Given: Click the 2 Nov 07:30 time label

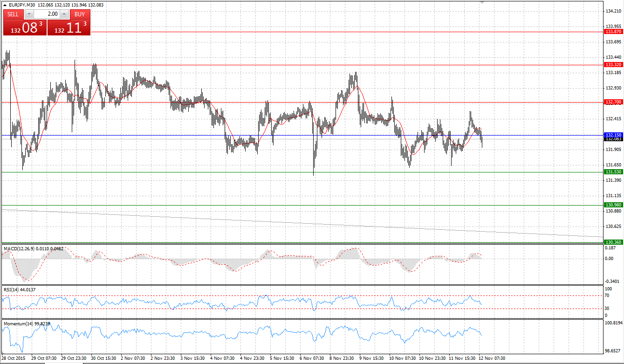Looking at the screenshot, I should coord(133,358).
